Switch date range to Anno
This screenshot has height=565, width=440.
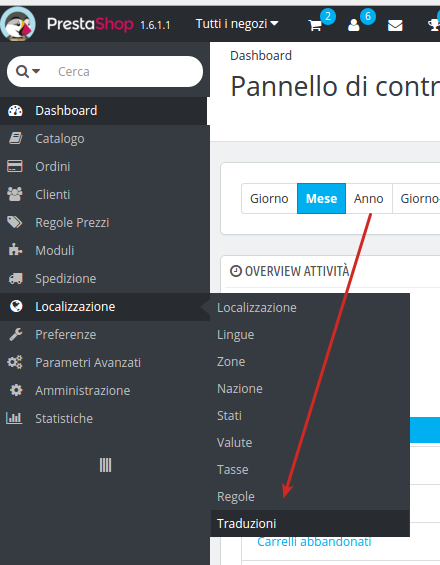click(369, 199)
